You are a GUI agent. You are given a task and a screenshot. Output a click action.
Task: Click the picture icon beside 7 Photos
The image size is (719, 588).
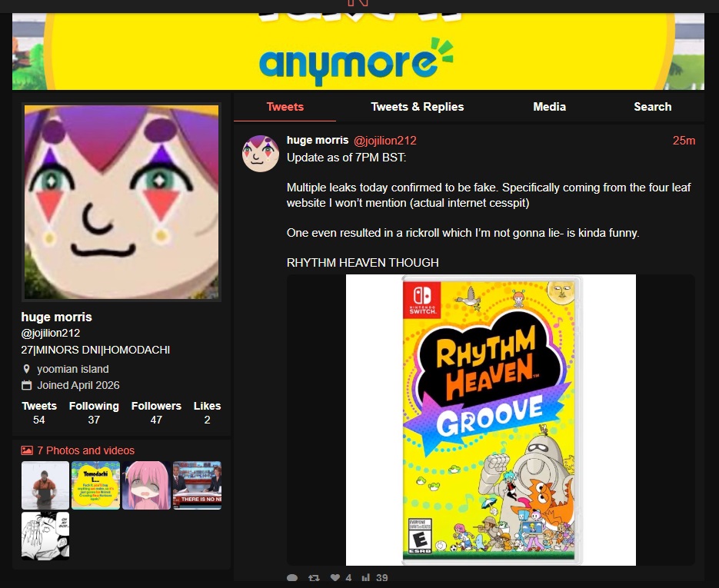tap(27, 450)
